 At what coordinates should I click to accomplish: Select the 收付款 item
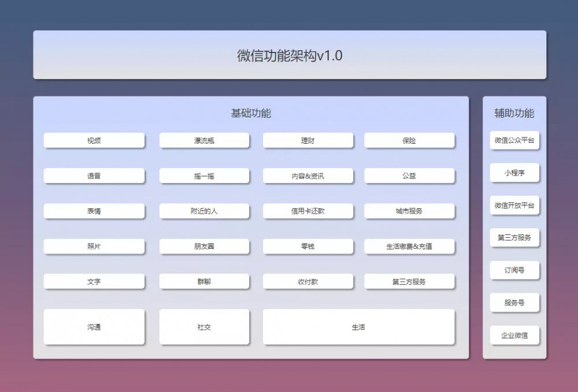click(x=307, y=281)
